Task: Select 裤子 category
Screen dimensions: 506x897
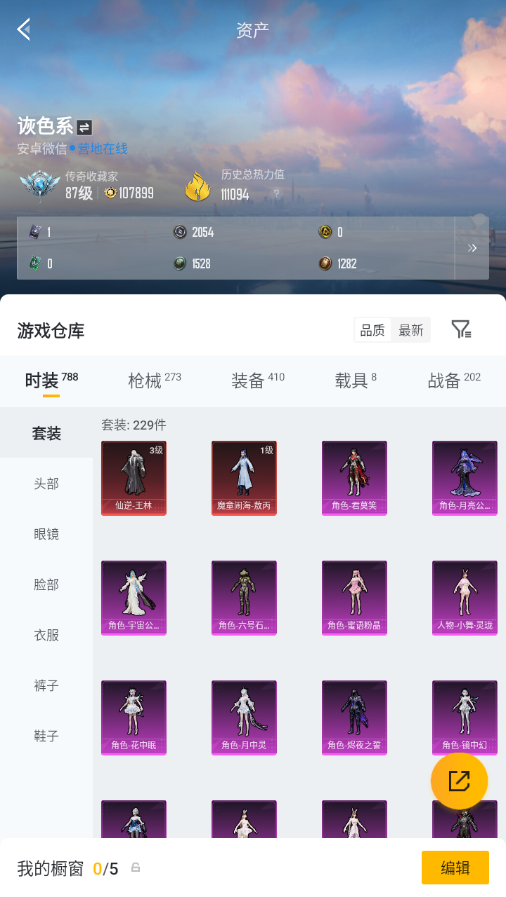Action: click(x=46, y=685)
